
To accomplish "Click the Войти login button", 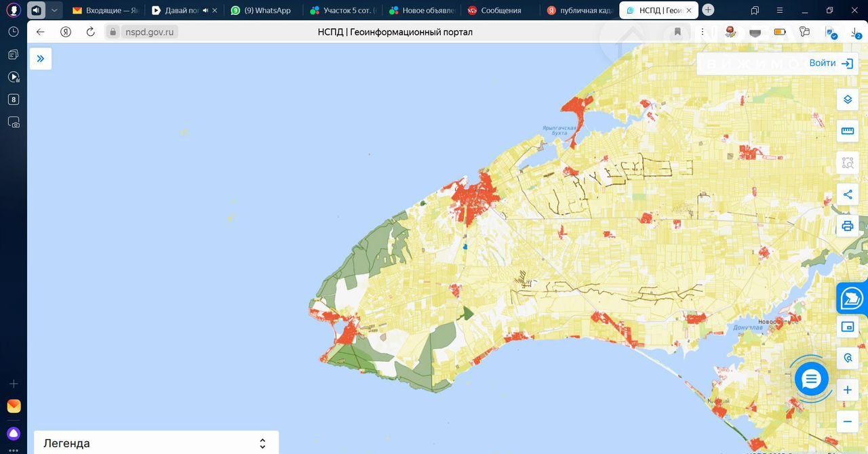I will [x=831, y=63].
